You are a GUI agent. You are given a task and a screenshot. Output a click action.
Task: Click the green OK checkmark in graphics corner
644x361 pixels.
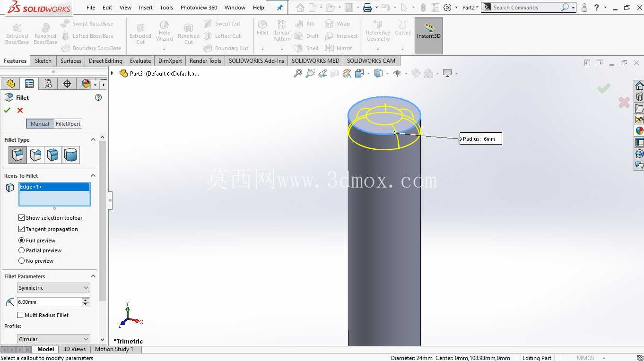tap(603, 88)
